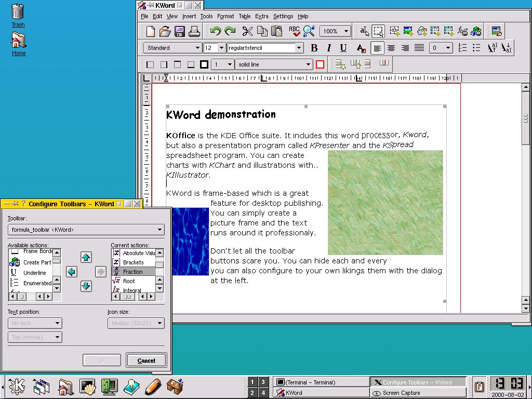Click the Print document icon
Image resolution: width=532 pixels, height=399 pixels.
pos(194,31)
